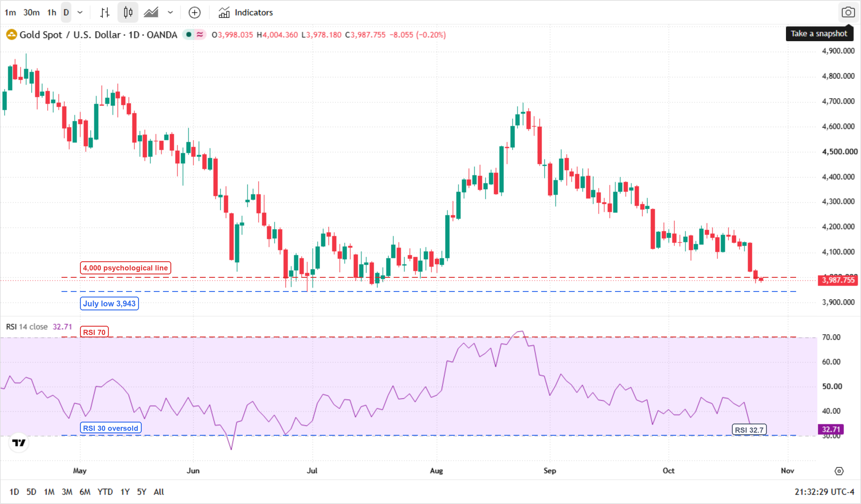Click the 21:32:29 UTC-4 timezone clock
This screenshot has width=861, height=504.
tap(824, 492)
